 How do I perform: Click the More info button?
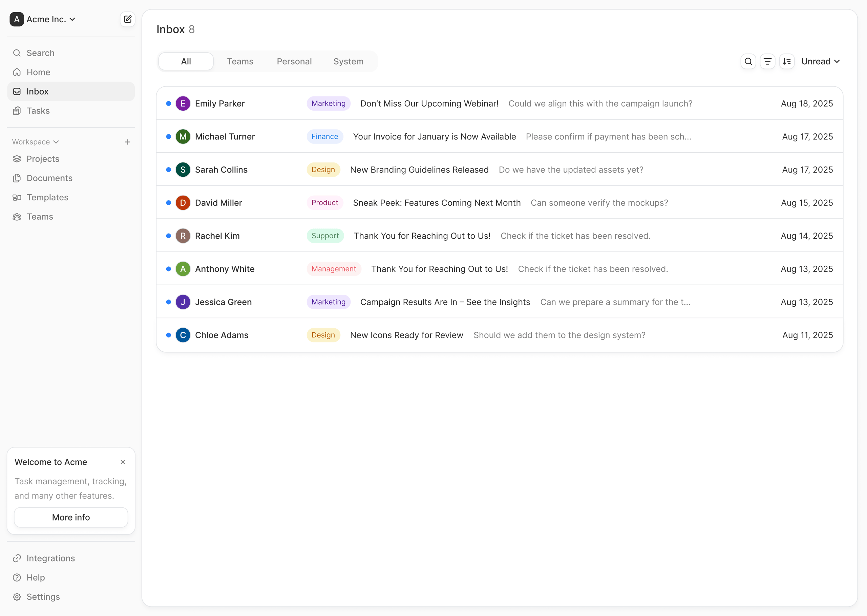pos(71,517)
